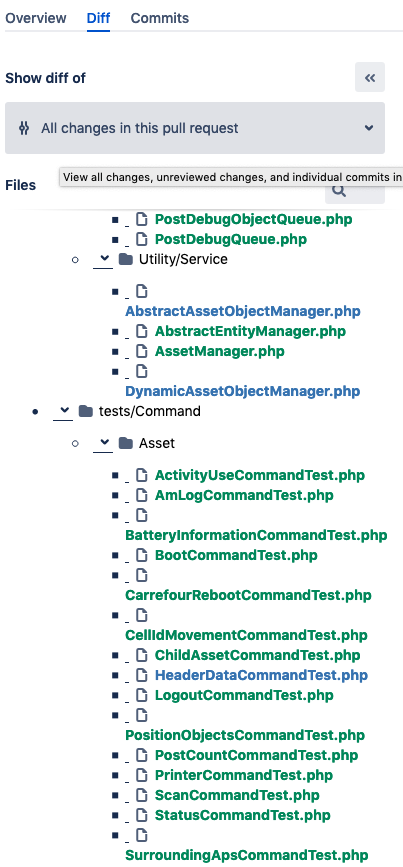Select the Diff tab

point(98,18)
